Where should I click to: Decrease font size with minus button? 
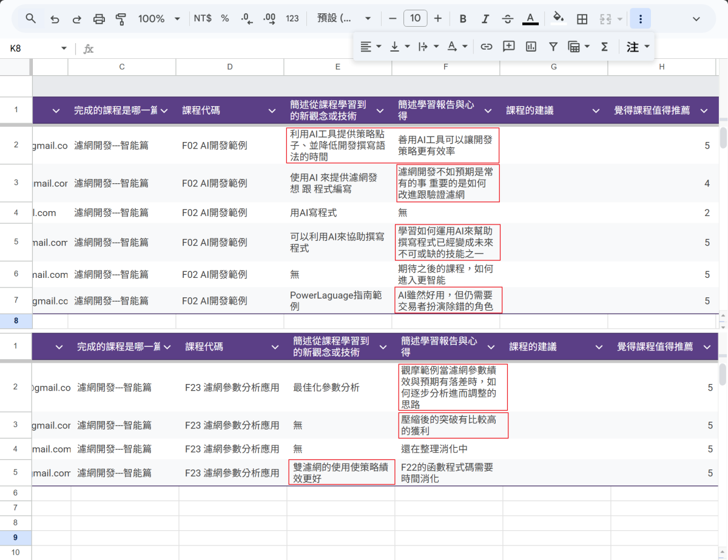[393, 19]
